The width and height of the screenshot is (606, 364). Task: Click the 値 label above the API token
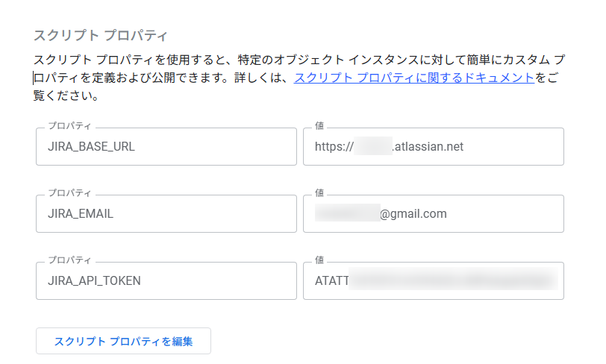pos(319,260)
